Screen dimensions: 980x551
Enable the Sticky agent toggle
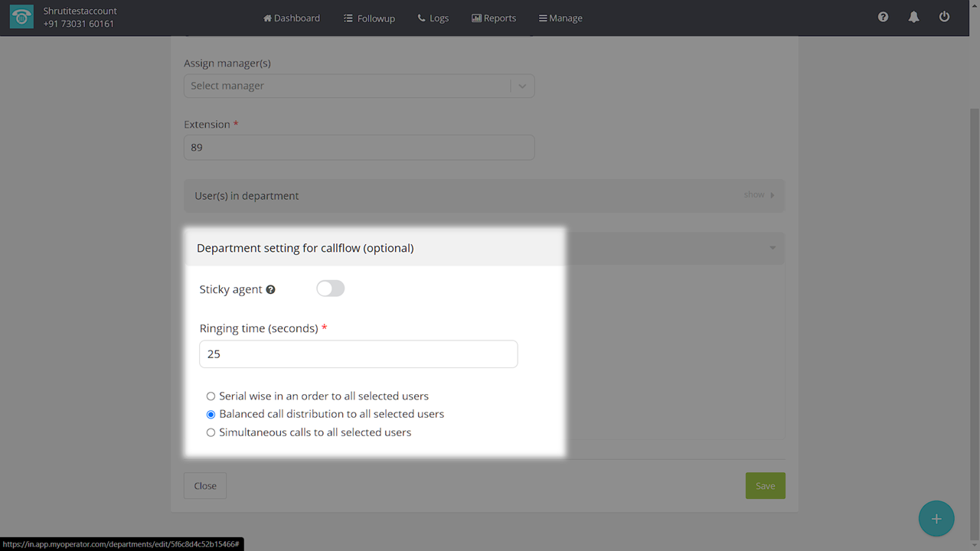(x=331, y=289)
